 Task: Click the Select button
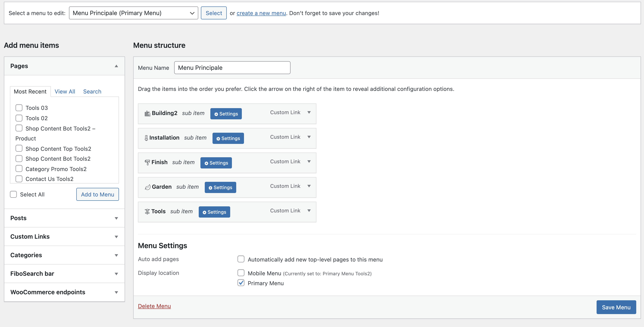214,13
